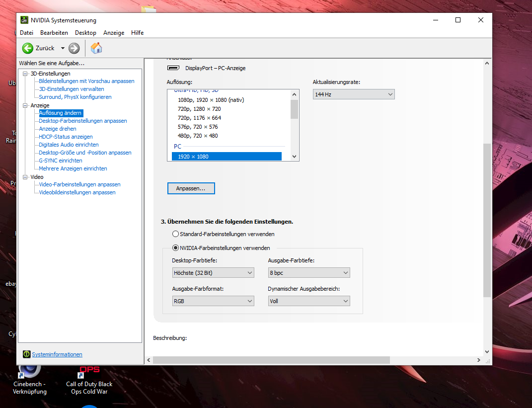
Task: Select Auflösung ändern in task tree
Action: [x=61, y=113]
